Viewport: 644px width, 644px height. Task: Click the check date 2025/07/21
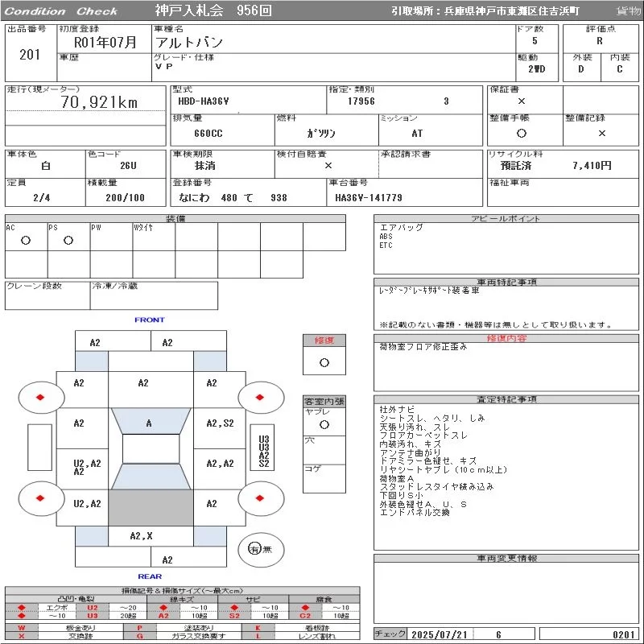pyautogui.click(x=440, y=634)
